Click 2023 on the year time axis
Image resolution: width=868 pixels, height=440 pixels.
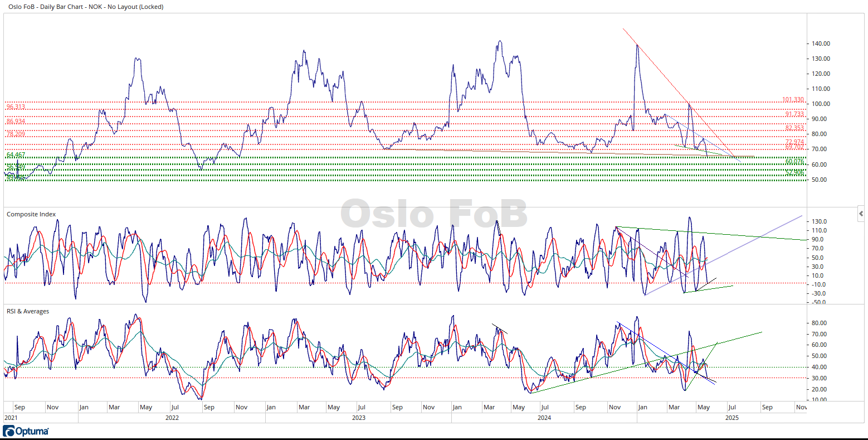tap(358, 418)
